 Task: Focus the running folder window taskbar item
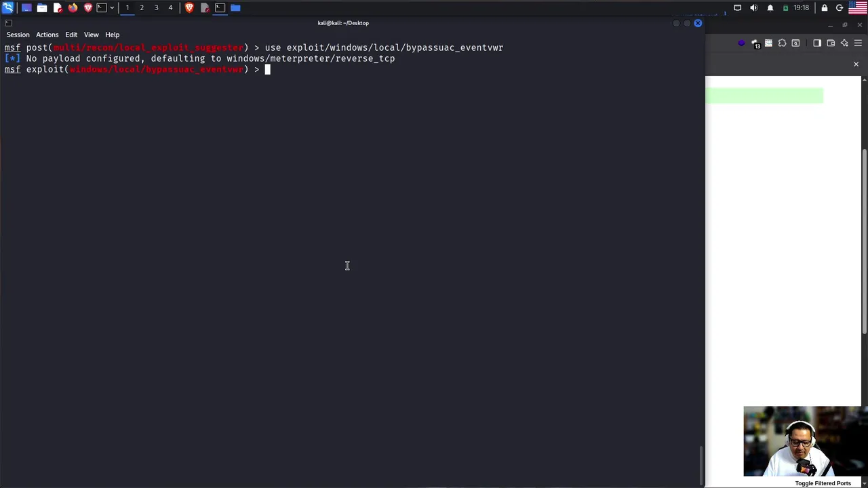[x=235, y=7]
